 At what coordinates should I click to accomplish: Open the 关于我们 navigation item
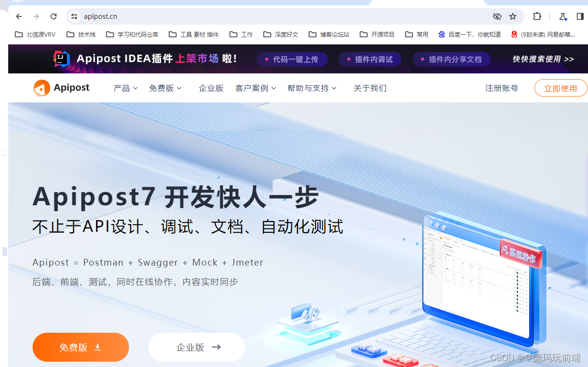tap(370, 88)
